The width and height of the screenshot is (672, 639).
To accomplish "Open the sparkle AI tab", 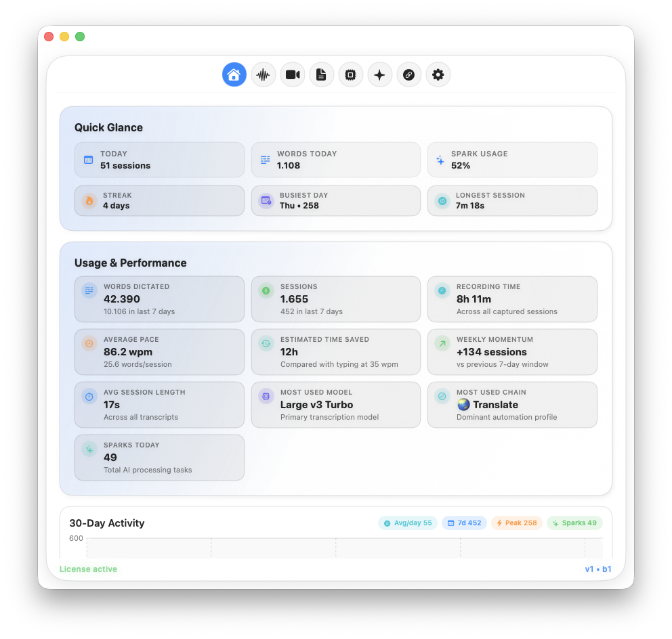I will [x=380, y=74].
